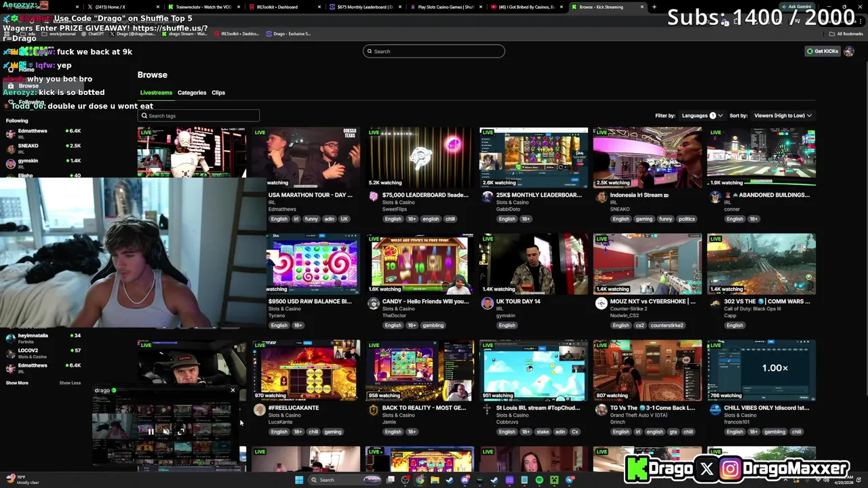Viewport: 868px width, 488px height.
Task: Open the user profile avatar top right
Action: (x=849, y=52)
